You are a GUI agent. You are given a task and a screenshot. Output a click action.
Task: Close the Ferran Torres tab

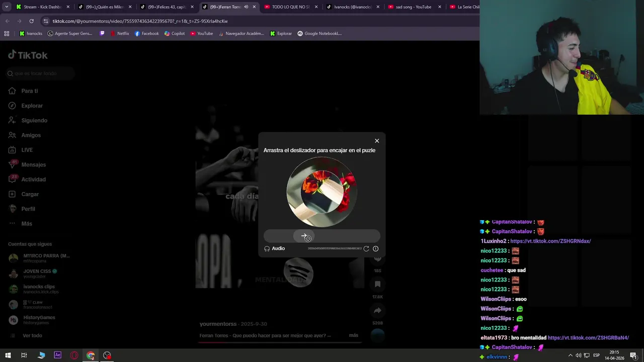(x=254, y=7)
